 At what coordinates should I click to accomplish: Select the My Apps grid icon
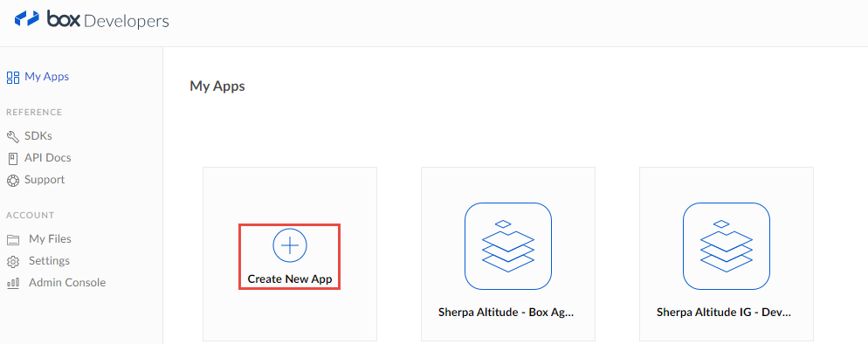[13, 77]
